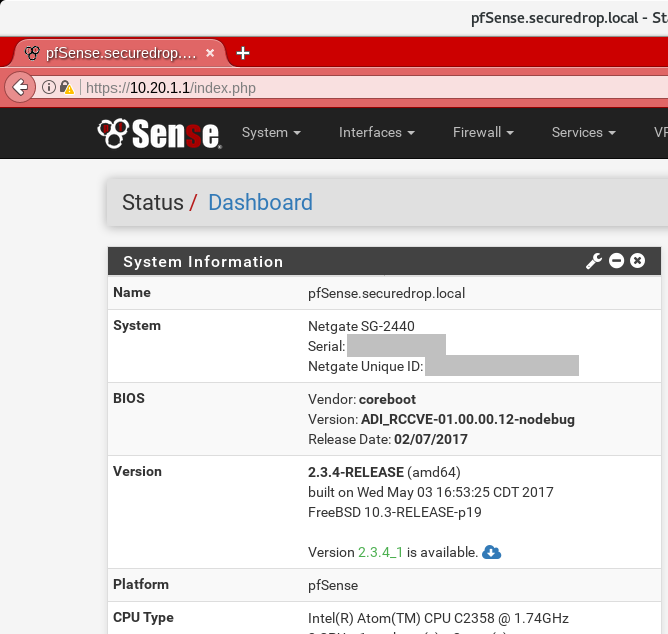Expand the Firewall dropdown menu

[483, 132]
